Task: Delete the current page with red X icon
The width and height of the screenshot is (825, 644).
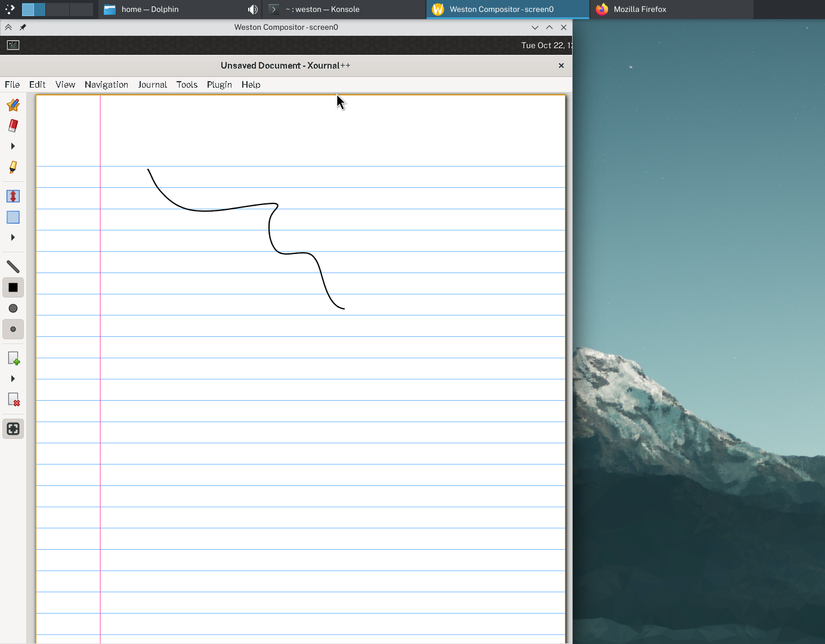Action: pos(13,400)
